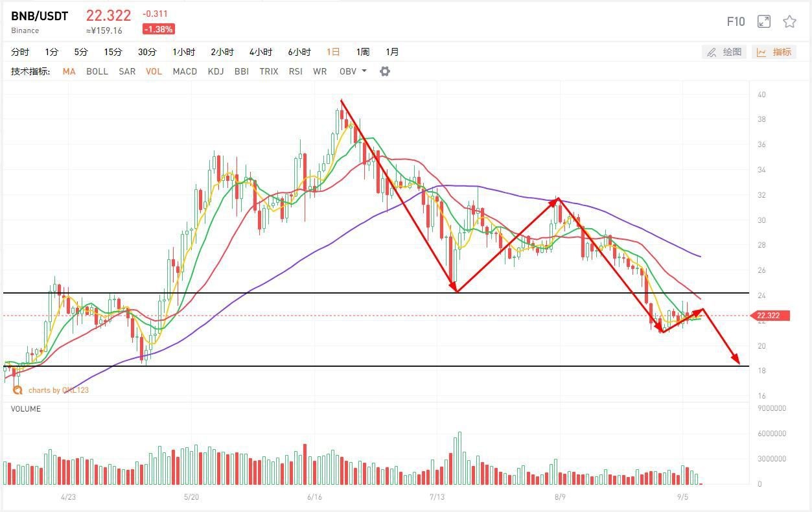
Task: Switch to the 1小时 timeframe
Action: 183,52
